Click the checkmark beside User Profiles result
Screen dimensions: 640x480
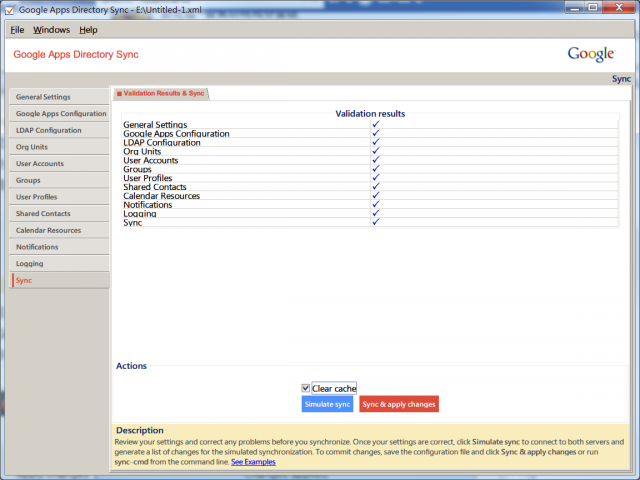pyautogui.click(x=376, y=178)
